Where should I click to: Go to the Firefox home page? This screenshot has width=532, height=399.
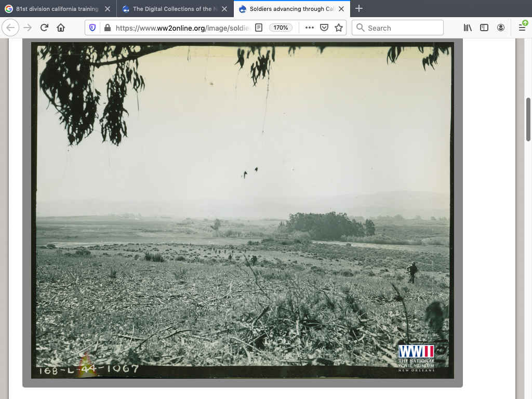point(61,28)
